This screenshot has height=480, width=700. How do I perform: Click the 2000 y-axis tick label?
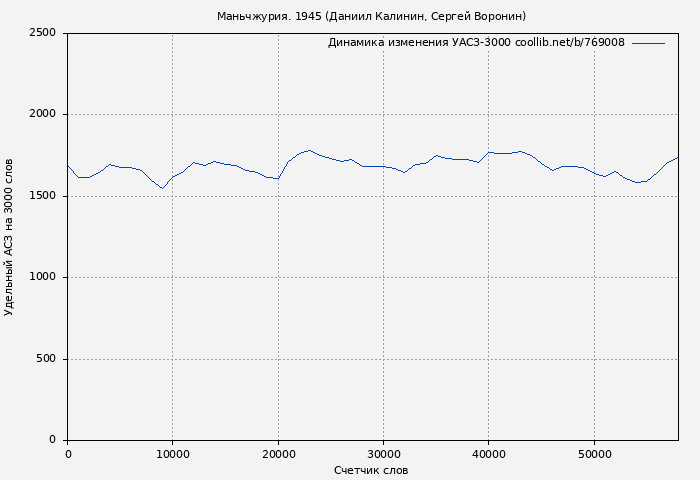pos(42,115)
